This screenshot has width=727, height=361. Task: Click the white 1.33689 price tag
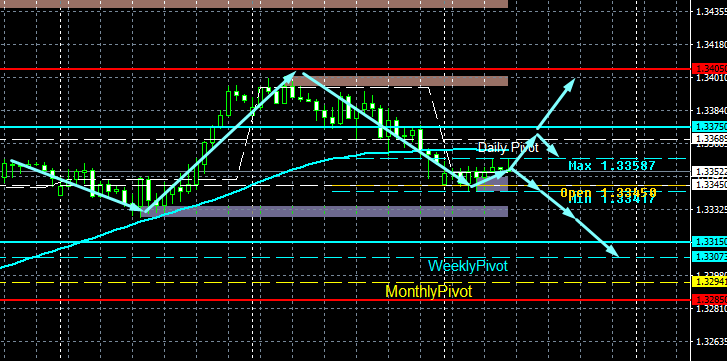click(709, 138)
